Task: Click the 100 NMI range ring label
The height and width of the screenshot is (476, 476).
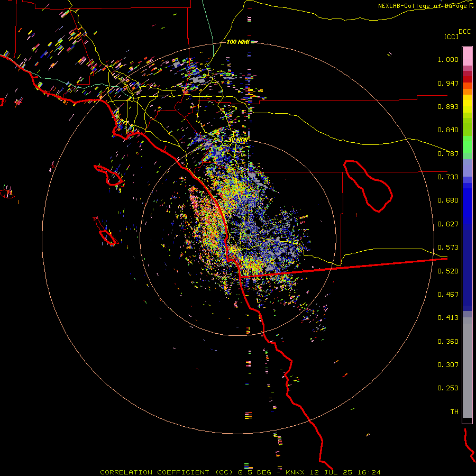Action: tap(238, 42)
